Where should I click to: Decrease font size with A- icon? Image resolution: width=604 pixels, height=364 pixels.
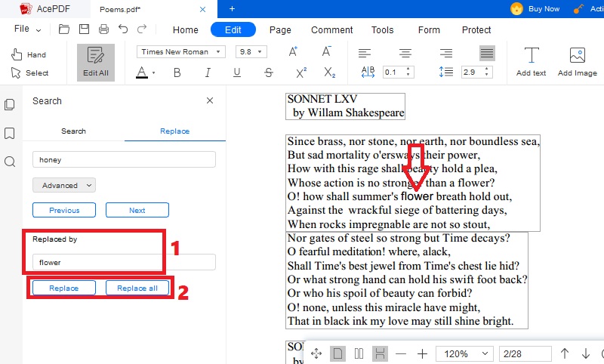point(327,51)
